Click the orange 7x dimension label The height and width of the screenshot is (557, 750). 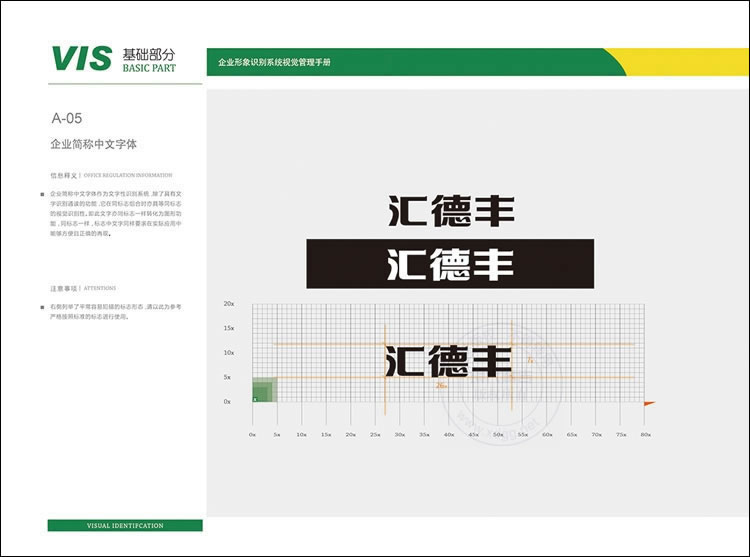point(531,360)
